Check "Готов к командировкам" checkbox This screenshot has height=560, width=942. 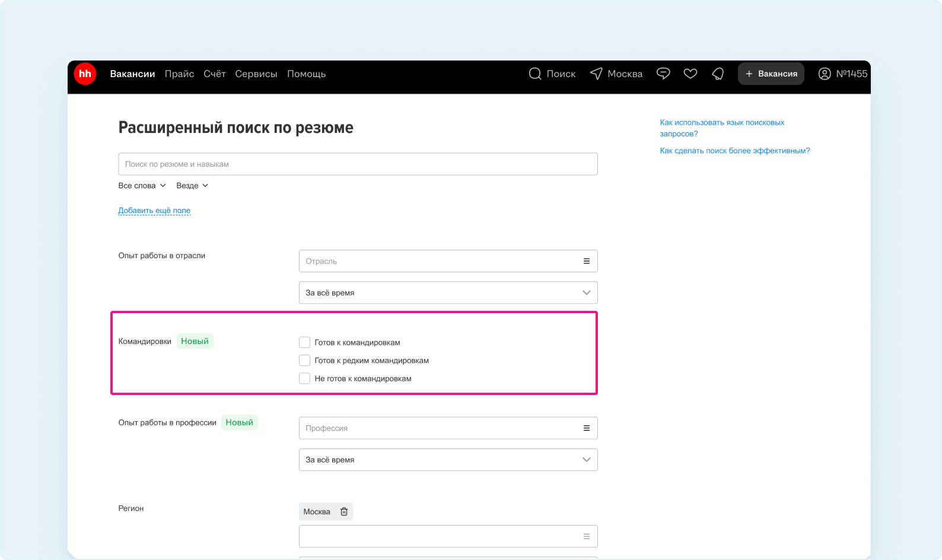[305, 342]
